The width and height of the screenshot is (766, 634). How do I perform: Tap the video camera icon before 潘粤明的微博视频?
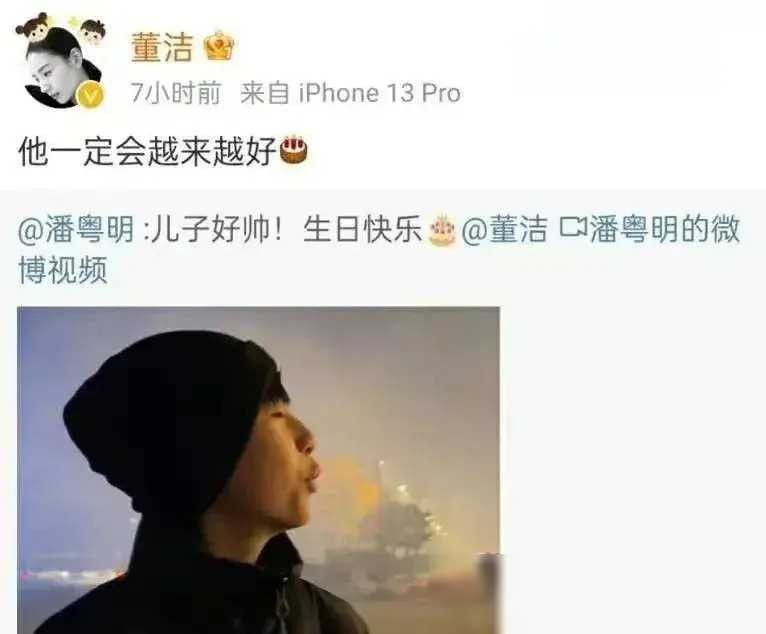tap(572, 228)
